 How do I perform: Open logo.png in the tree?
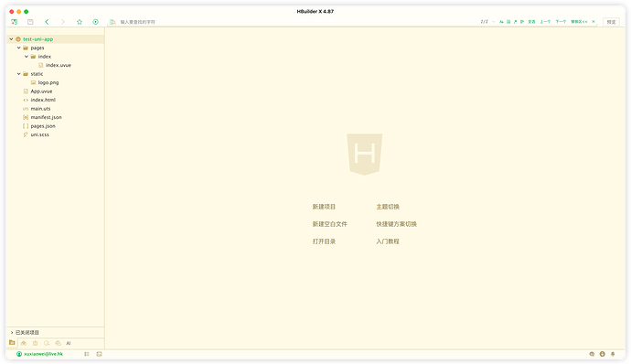pos(48,82)
